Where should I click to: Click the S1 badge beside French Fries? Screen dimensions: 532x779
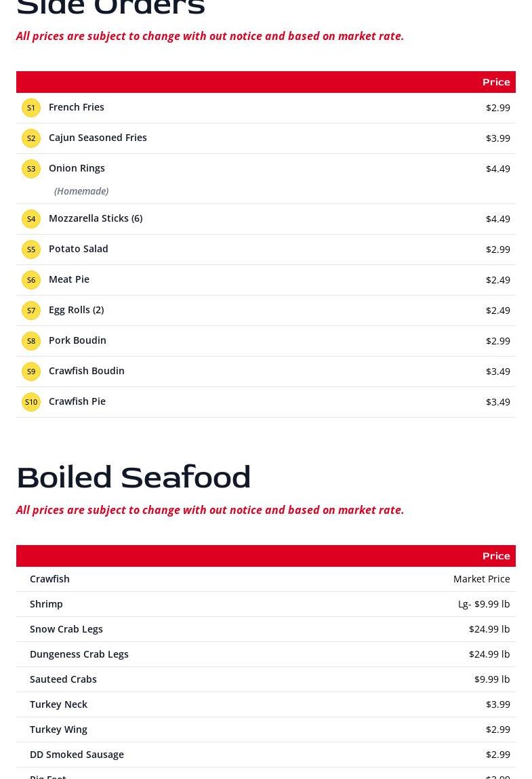[31, 108]
